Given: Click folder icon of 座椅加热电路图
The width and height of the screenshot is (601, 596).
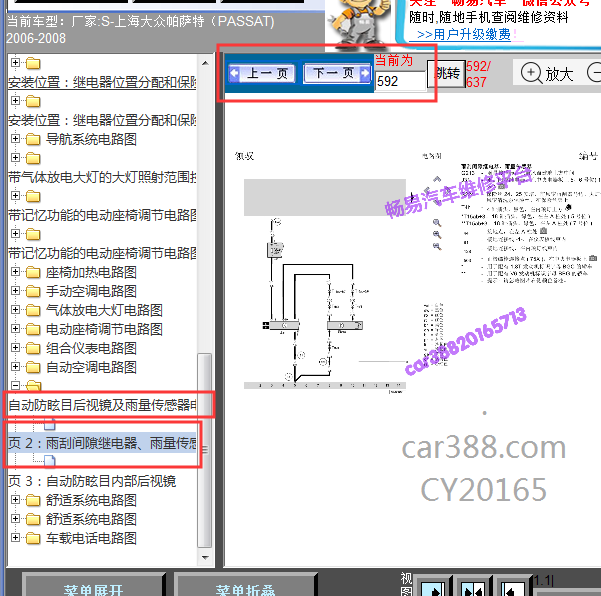Looking at the screenshot, I should tap(33, 273).
